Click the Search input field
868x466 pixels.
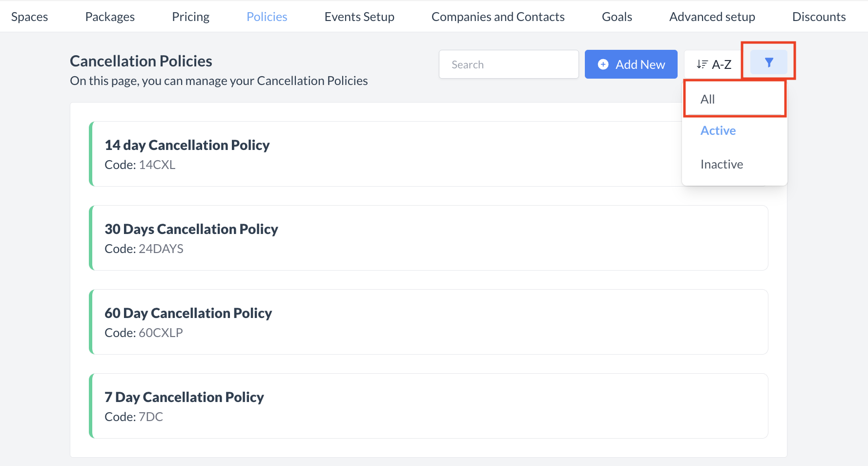[x=508, y=64]
